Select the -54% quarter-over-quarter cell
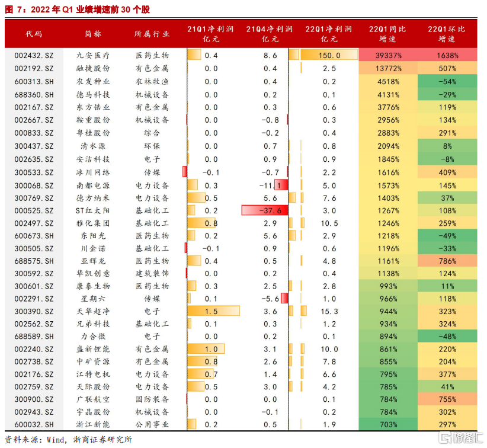The image size is (487, 448). 447,82
